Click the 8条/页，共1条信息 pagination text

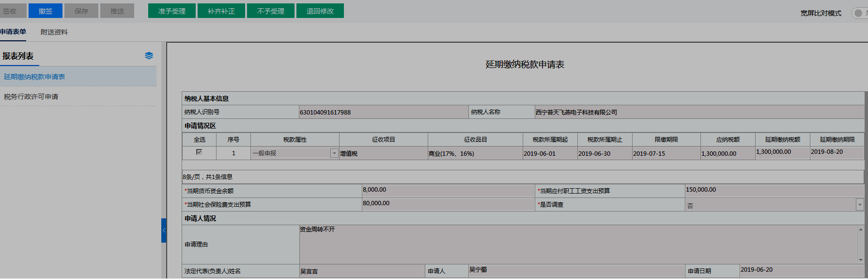click(x=208, y=177)
